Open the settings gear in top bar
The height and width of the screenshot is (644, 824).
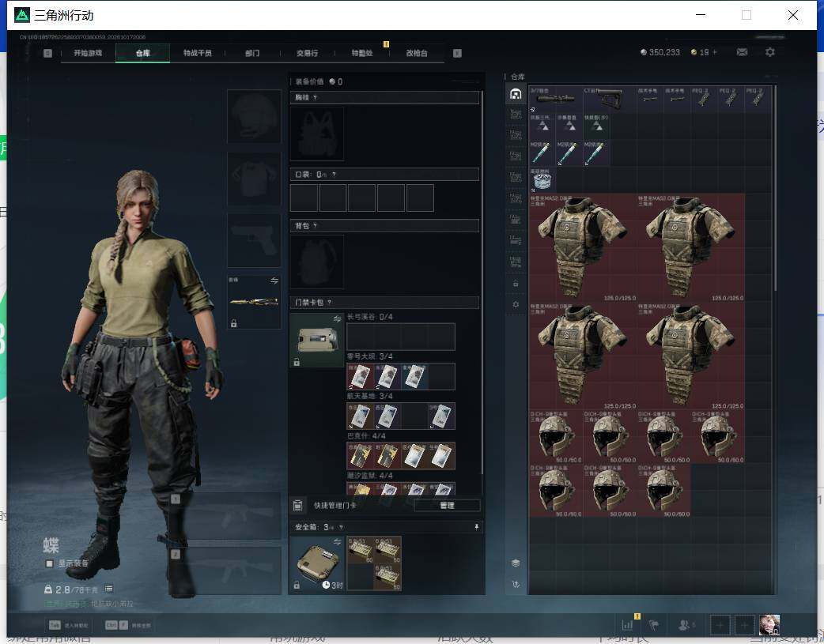(x=770, y=52)
